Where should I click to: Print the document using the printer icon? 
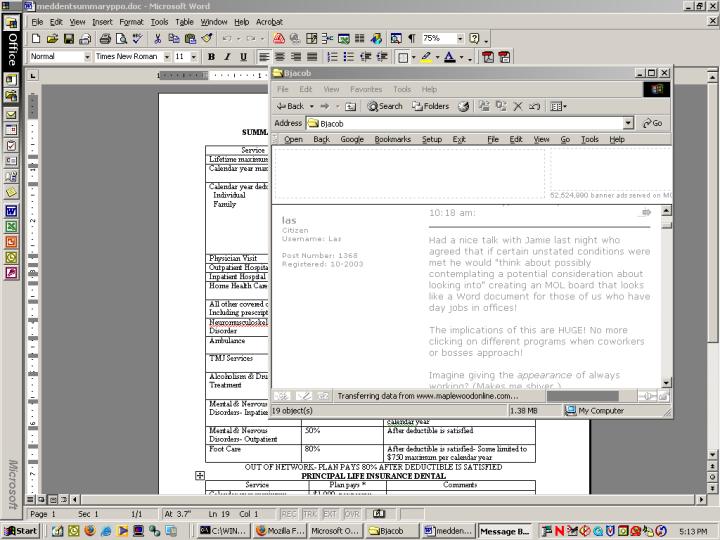click(105, 39)
